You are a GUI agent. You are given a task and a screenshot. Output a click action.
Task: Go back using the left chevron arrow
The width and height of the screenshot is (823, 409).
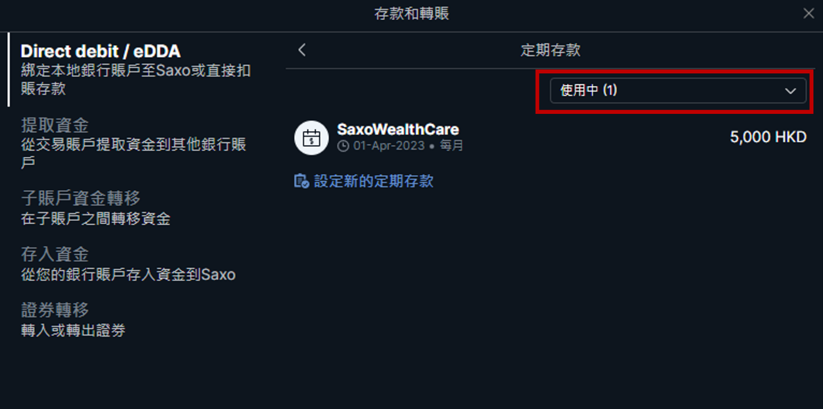[301, 50]
